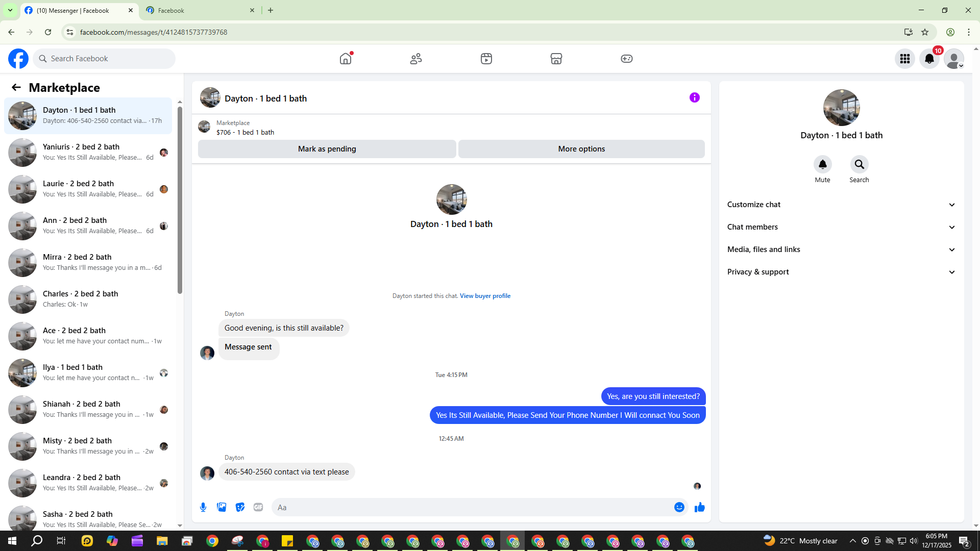This screenshot has height=551, width=980.
Task: Attach a photo with the image icon
Action: click(x=222, y=507)
